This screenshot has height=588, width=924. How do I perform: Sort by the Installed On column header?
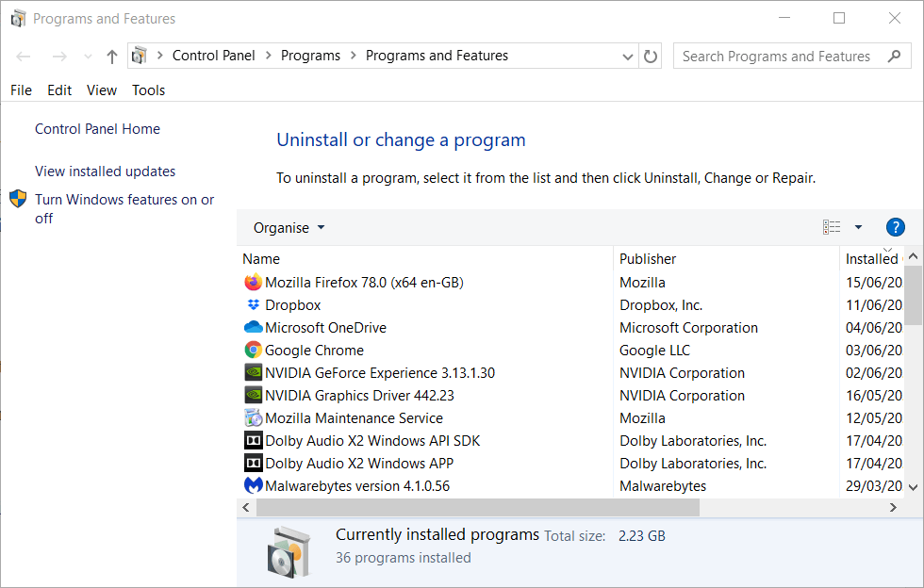click(x=873, y=258)
